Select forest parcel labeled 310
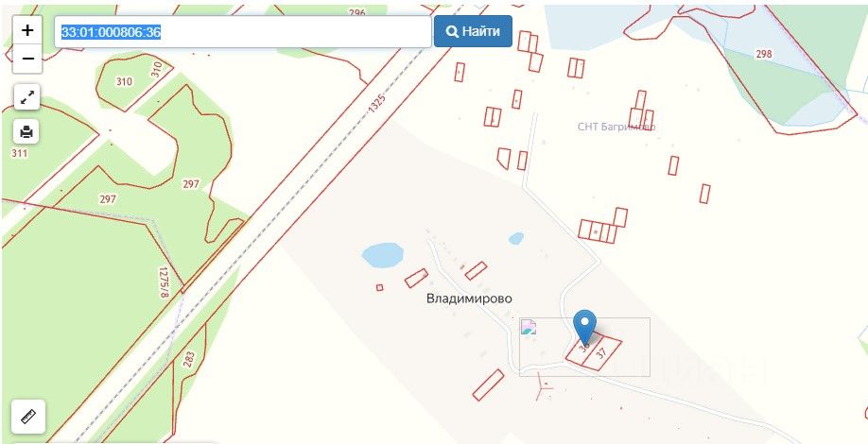Screen dimensions: 868x444 point(125,82)
